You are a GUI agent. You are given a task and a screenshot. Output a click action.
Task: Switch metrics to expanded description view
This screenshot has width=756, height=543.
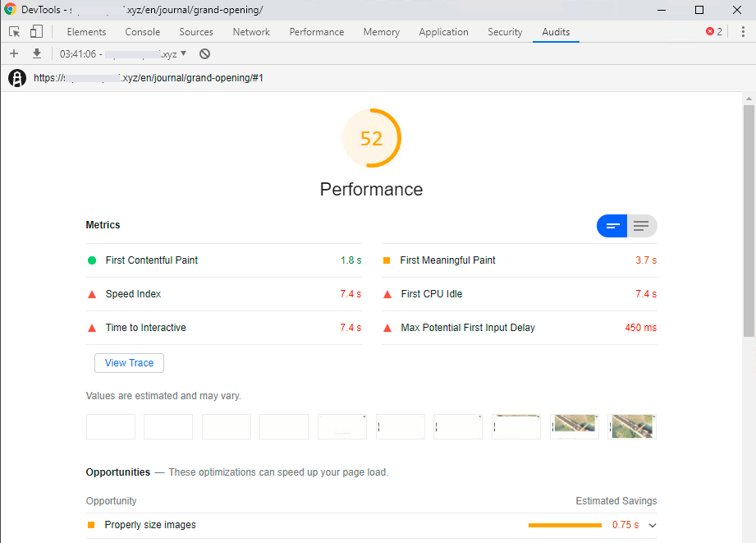(642, 226)
